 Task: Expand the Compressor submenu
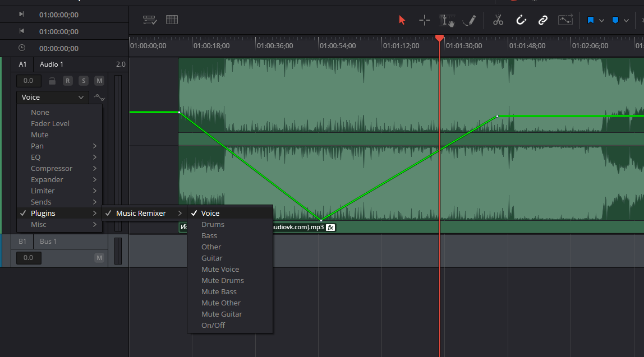pos(59,168)
